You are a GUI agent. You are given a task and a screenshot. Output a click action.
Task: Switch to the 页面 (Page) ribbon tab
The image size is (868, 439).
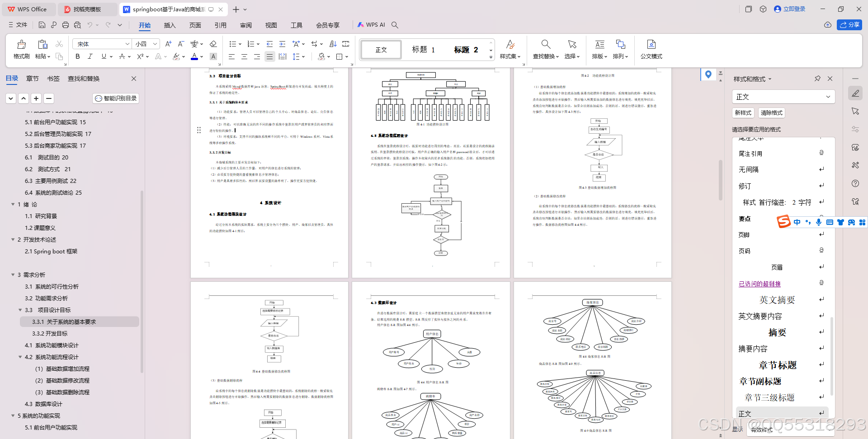pos(195,25)
